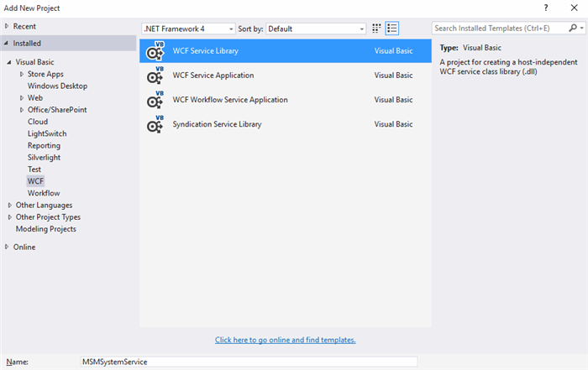Viewport: 588px width, 370px height.
Task: Select LightSwitch in the tree
Action: (x=47, y=133)
